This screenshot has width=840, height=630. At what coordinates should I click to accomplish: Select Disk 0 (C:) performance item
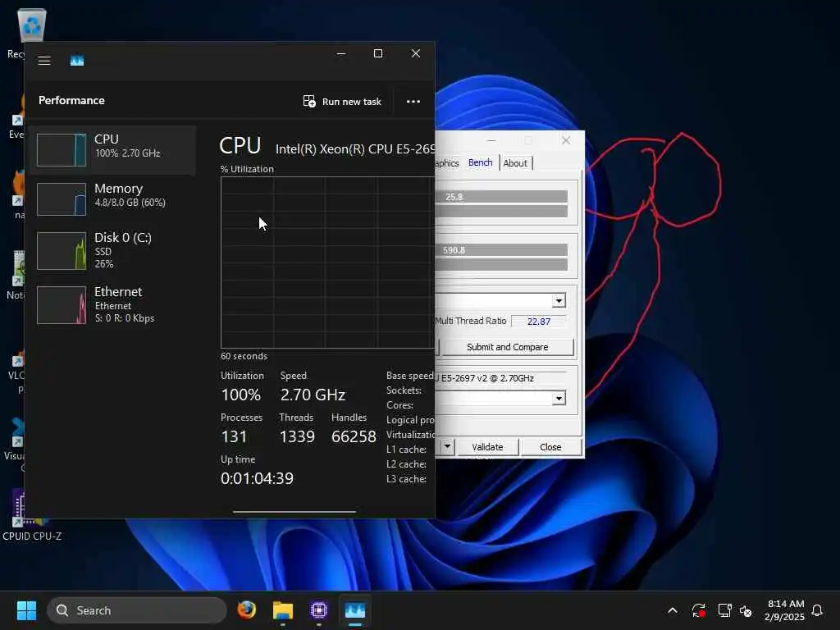pos(113,250)
